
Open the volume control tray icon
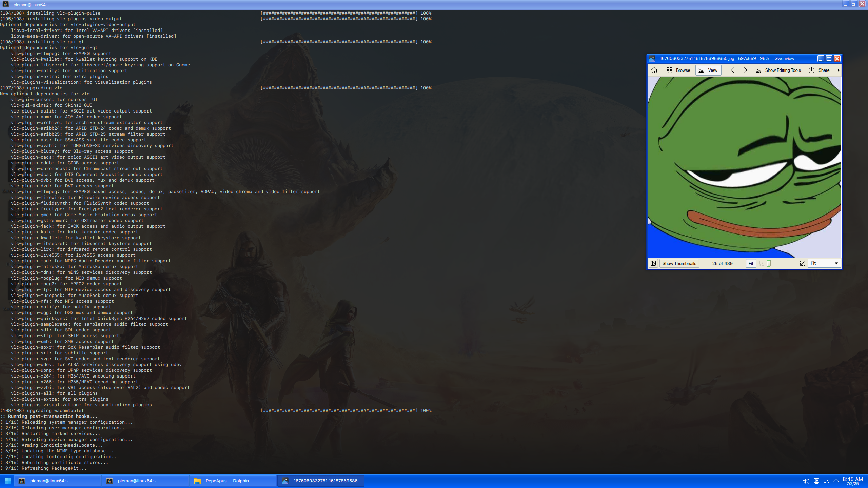coord(806,481)
